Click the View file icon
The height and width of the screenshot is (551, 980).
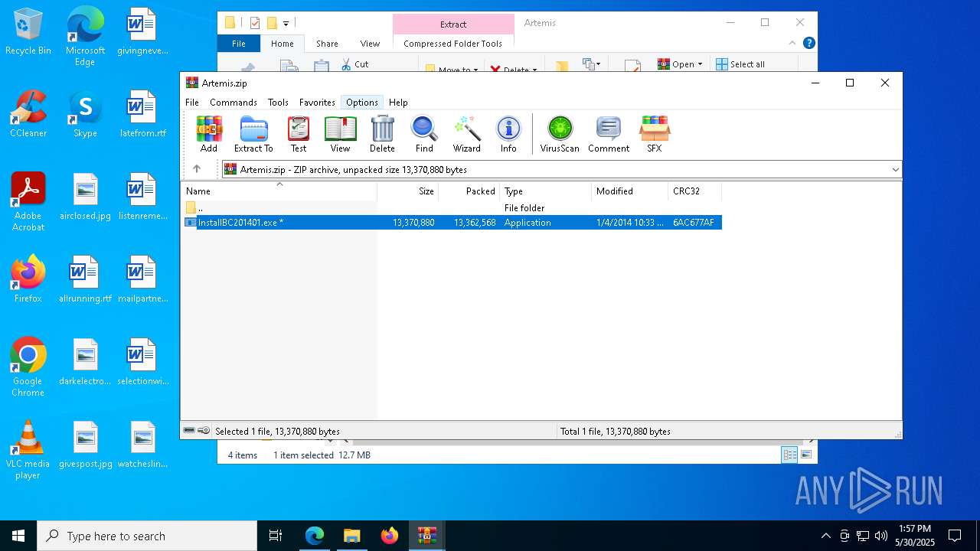[x=341, y=134]
